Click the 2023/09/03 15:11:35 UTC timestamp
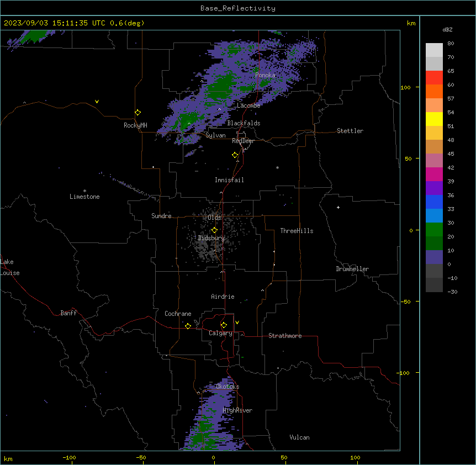This screenshot has height=465, width=476. [x=54, y=23]
